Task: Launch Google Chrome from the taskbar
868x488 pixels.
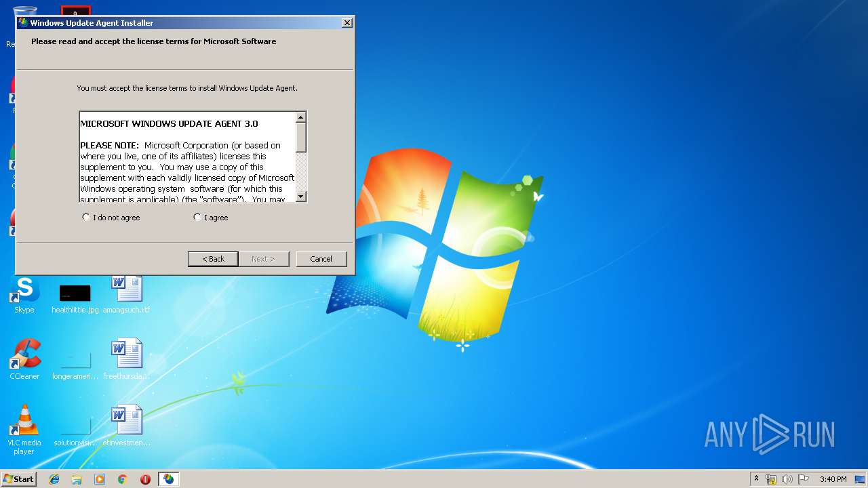Action: pyautogui.click(x=123, y=479)
